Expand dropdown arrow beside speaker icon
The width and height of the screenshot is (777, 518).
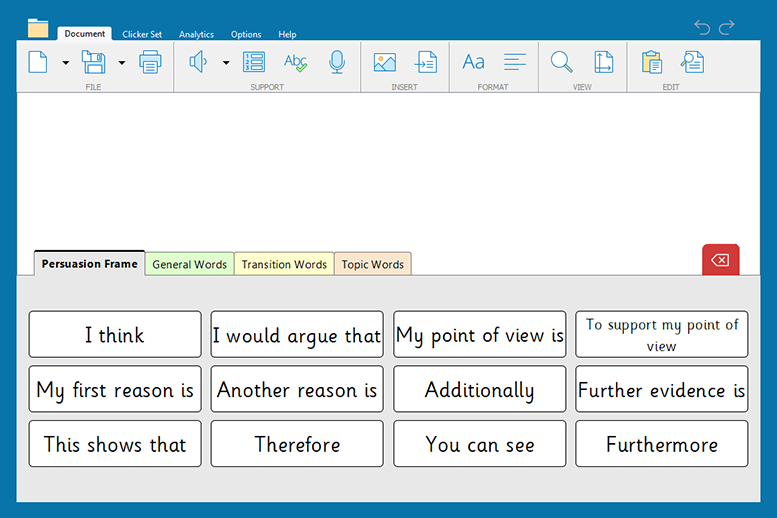[226, 63]
